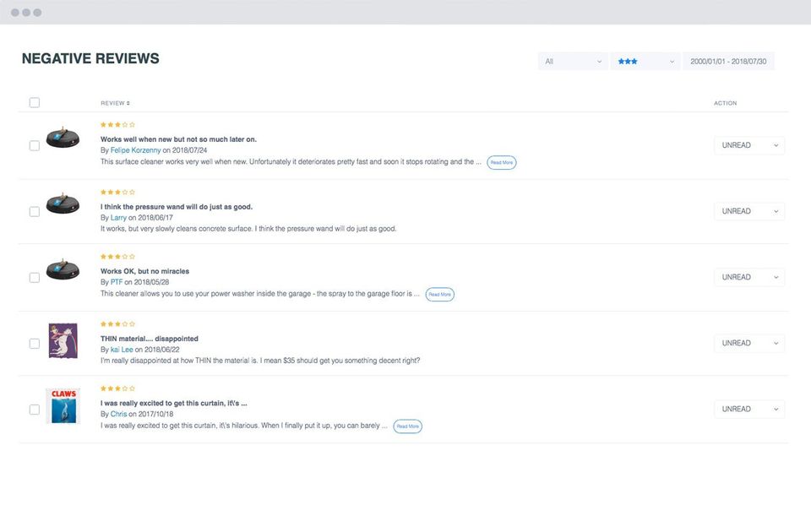Sort by the REVIEW column header
The height and width of the screenshot is (532, 811).
[x=115, y=103]
